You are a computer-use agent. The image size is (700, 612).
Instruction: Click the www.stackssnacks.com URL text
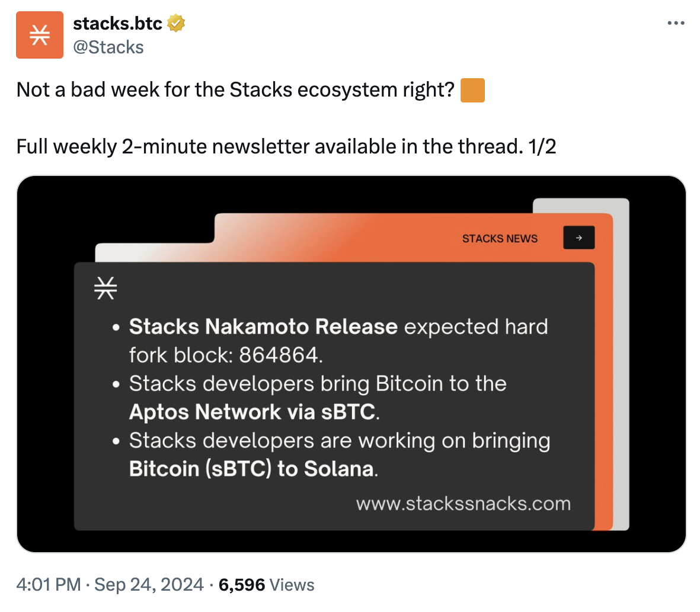point(463,504)
